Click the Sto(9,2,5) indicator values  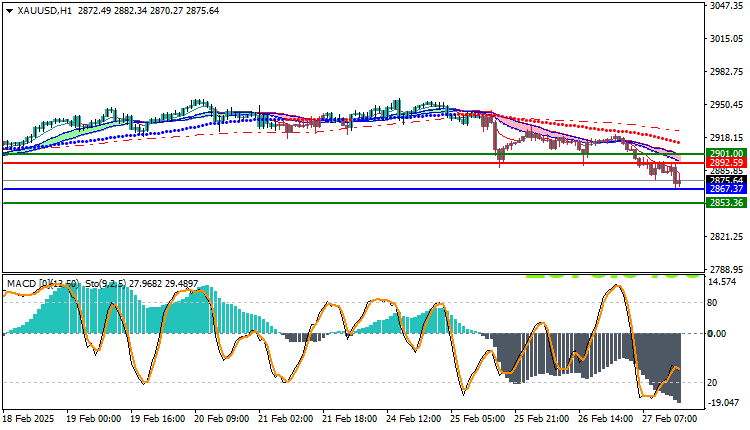[x=142, y=284]
